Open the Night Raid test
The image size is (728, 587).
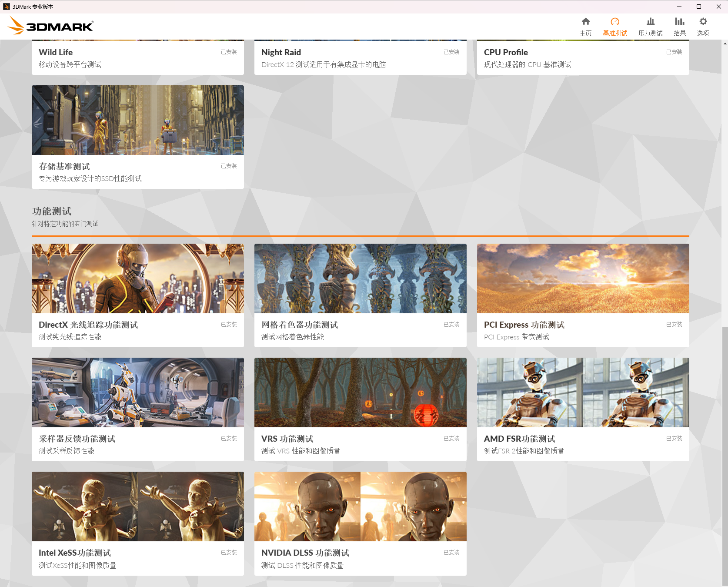[360, 57]
